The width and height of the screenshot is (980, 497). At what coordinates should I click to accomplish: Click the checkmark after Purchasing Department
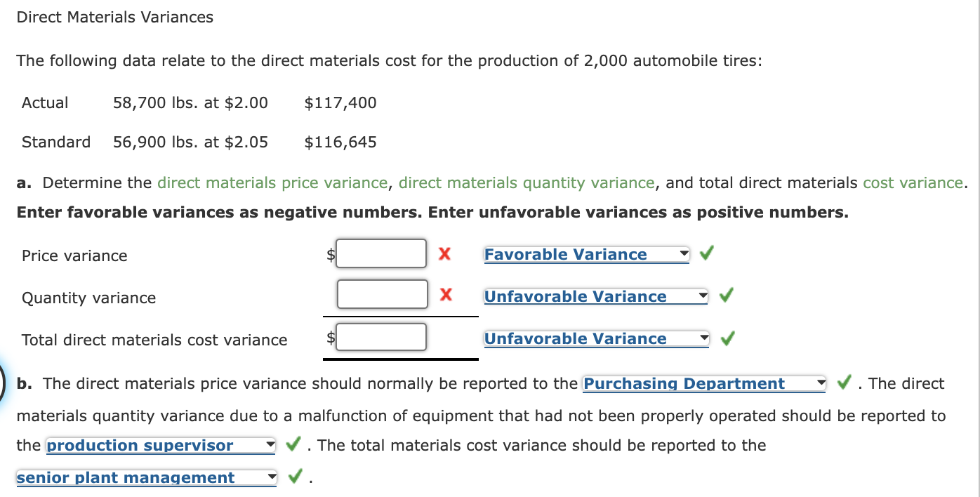tap(842, 383)
